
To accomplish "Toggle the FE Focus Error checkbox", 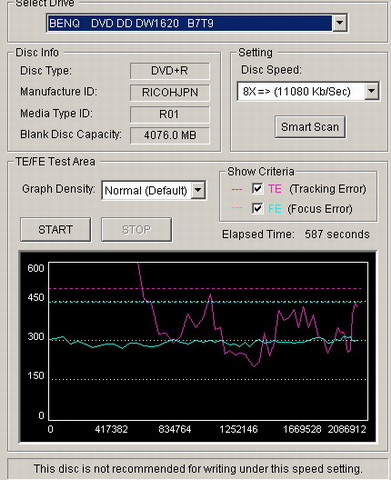I will tap(257, 209).
